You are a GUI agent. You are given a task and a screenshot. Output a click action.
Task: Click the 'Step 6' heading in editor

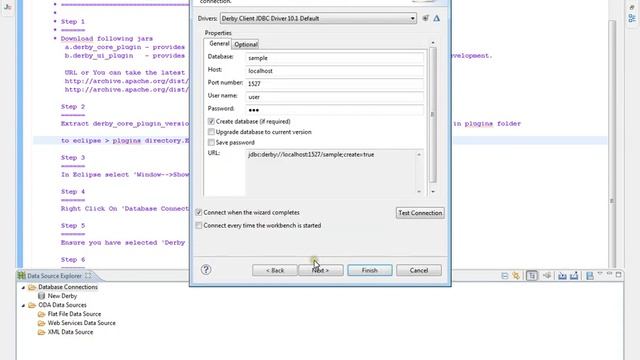coord(73,260)
